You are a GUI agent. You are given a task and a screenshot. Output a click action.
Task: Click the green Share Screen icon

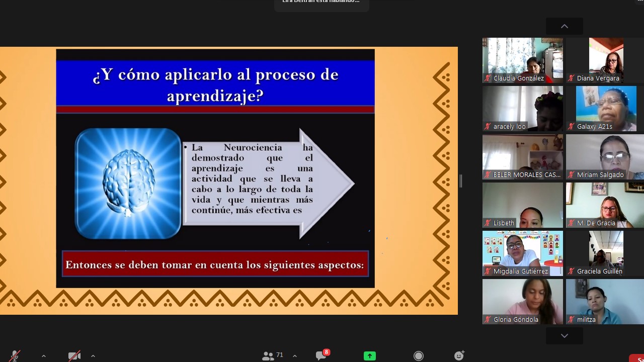[x=370, y=356]
